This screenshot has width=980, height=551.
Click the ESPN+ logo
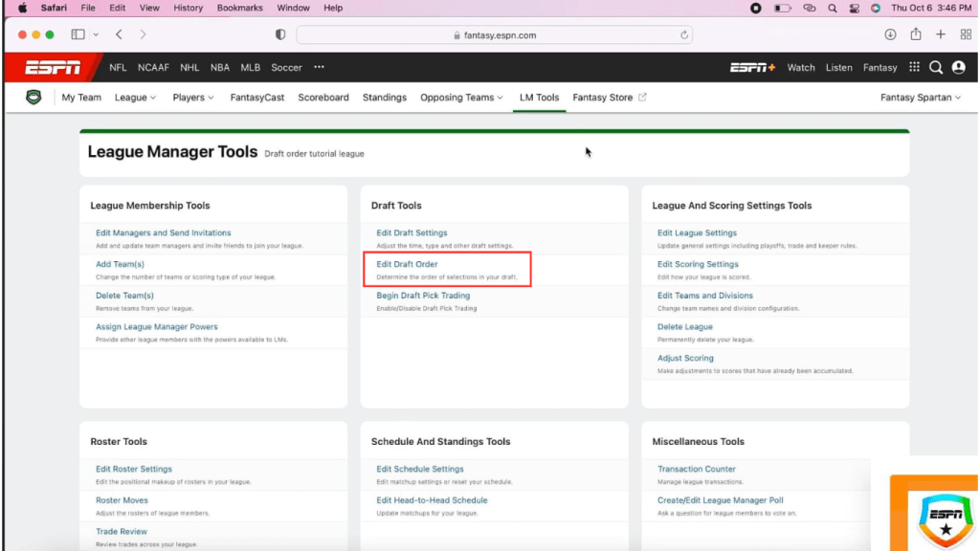(752, 68)
